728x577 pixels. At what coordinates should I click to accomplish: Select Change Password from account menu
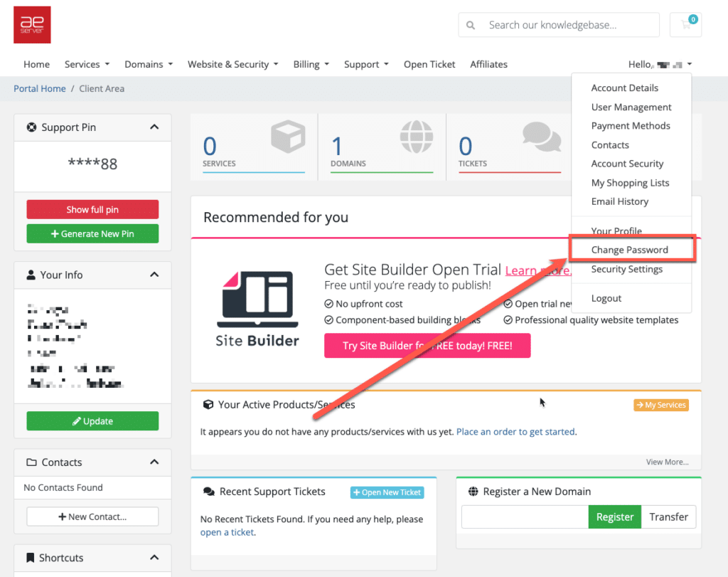[629, 250]
